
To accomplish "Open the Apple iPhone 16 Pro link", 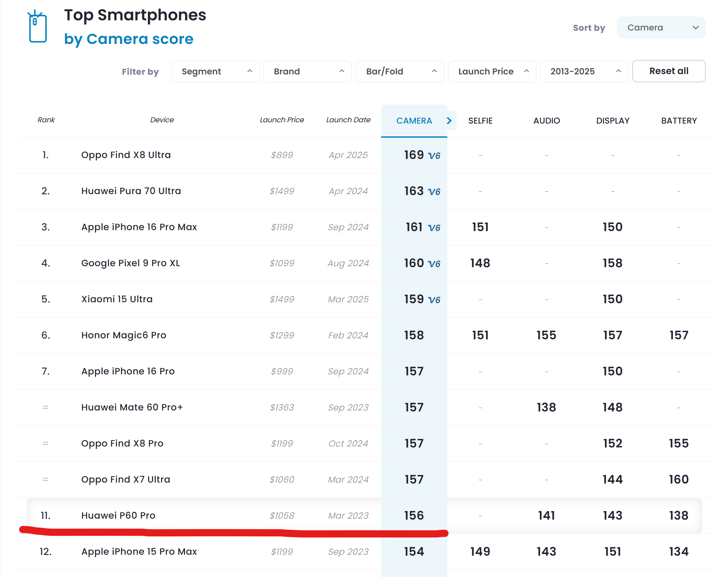I will click(x=128, y=371).
